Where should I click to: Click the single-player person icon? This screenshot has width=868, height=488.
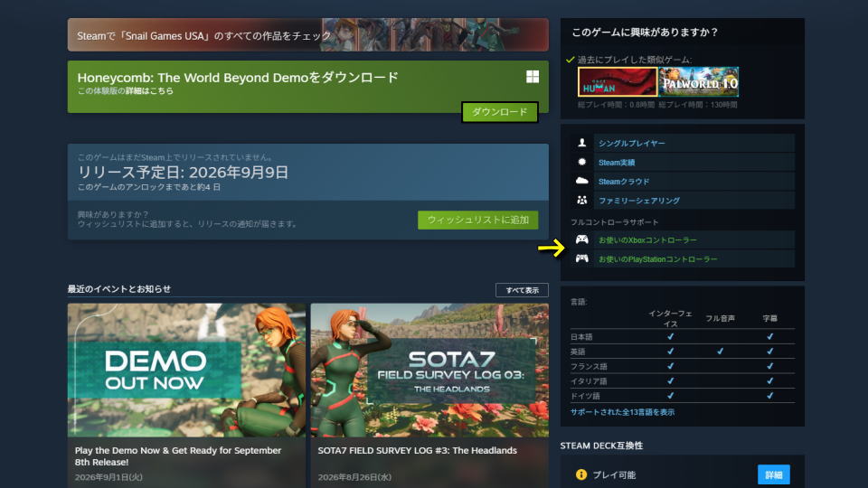coord(581,143)
